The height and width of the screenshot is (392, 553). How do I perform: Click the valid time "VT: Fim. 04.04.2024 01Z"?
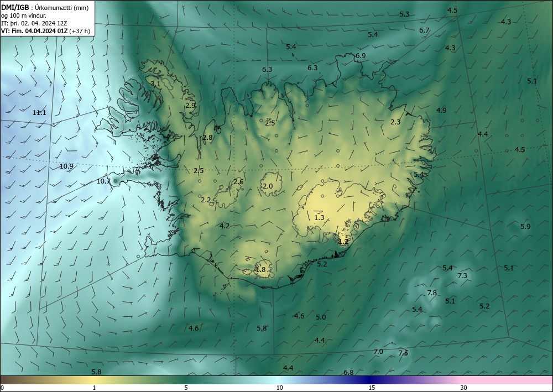pos(34,31)
